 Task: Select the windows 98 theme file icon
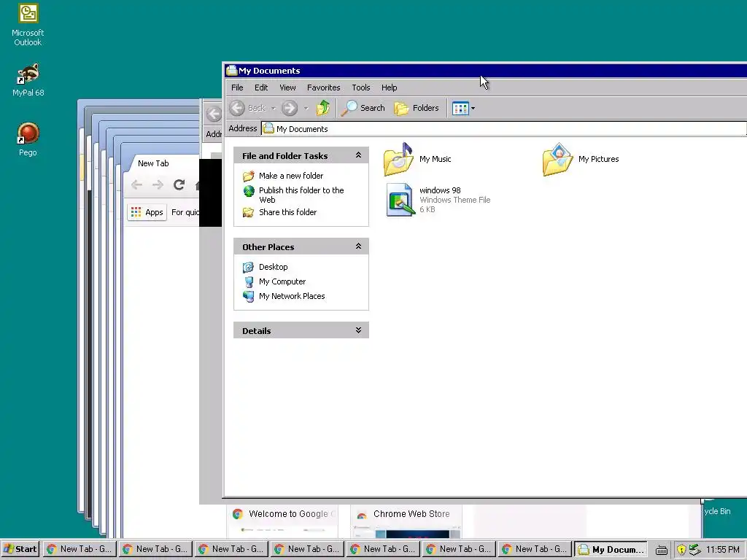pos(399,200)
